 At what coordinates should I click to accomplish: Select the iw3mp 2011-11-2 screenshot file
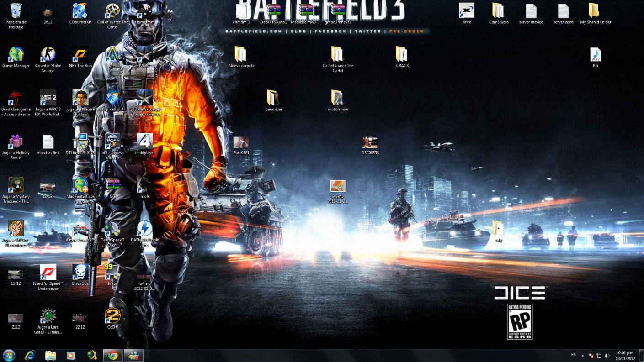[338, 186]
